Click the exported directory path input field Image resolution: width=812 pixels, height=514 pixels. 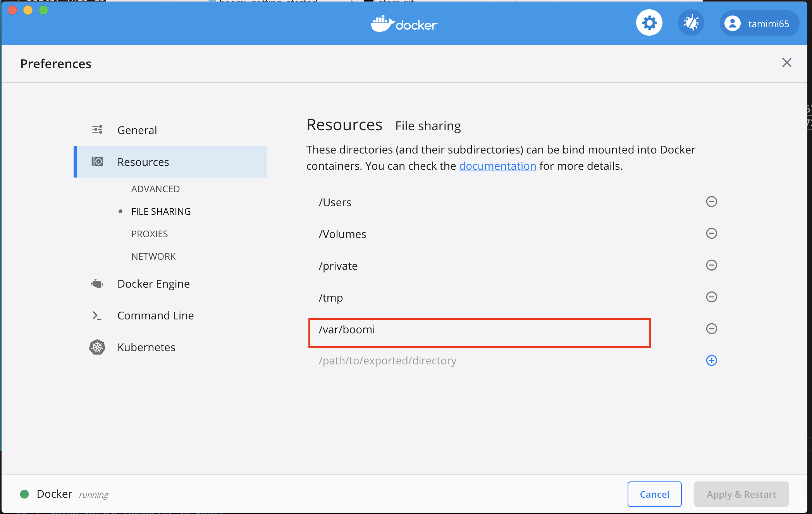tap(426, 360)
